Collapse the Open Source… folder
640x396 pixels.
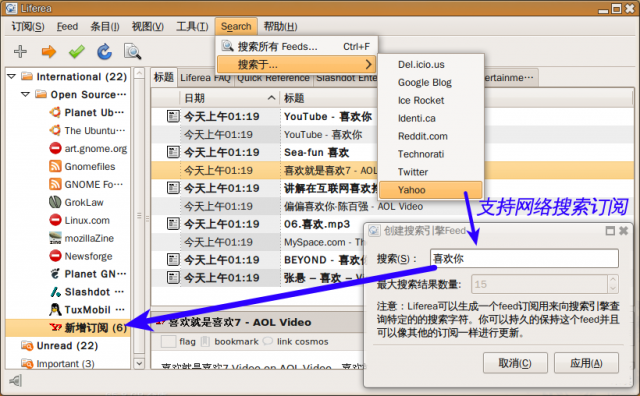pyautogui.click(x=25, y=94)
